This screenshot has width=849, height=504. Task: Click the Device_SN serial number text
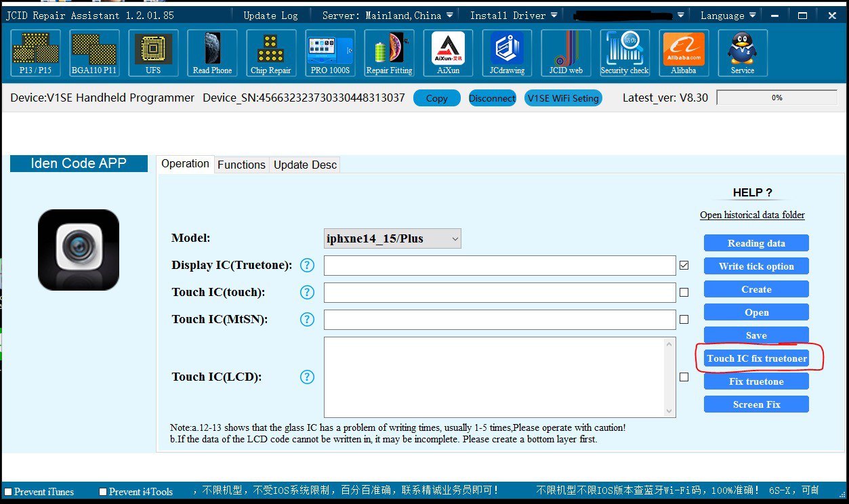pyautogui.click(x=304, y=98)
